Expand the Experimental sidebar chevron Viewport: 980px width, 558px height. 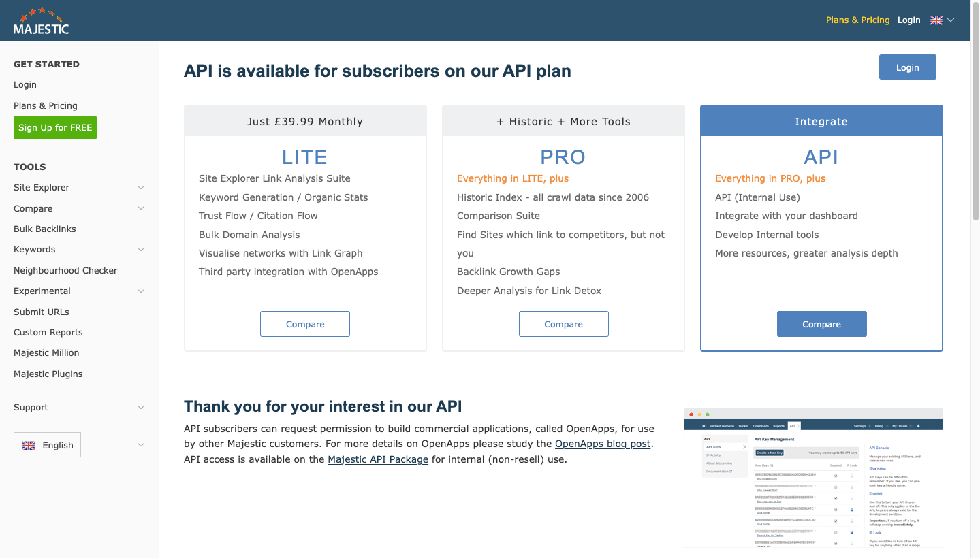(141, 291)
